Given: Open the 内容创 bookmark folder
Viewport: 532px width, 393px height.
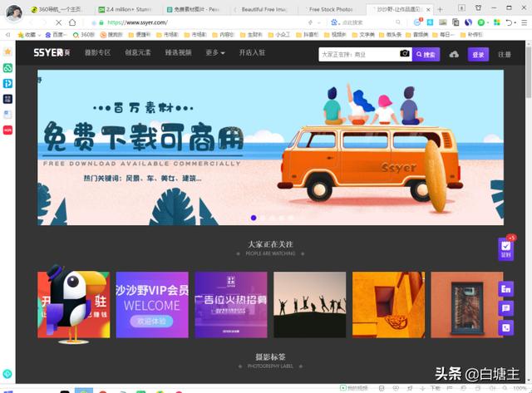Looking at the screenshot, I should click(x=224, y=35).
